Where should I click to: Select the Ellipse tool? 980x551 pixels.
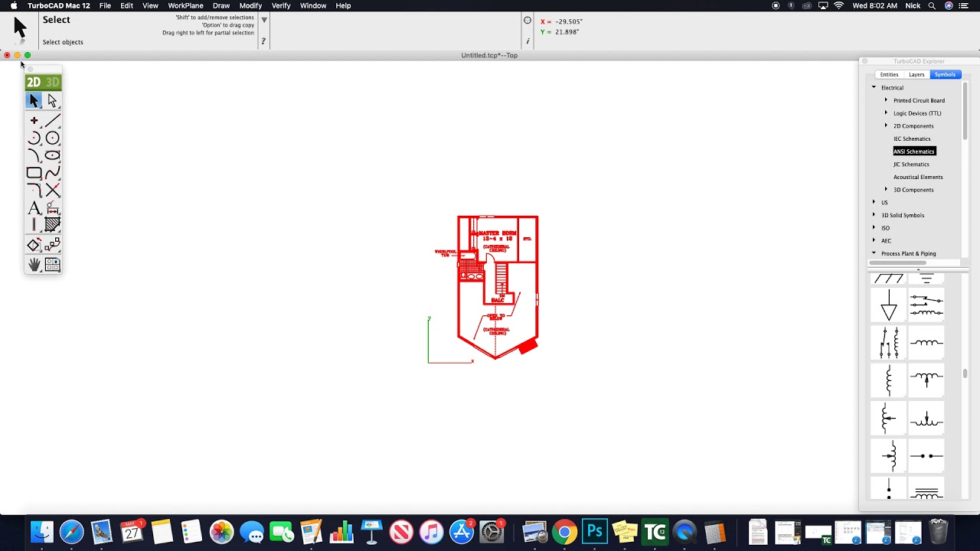52,155
